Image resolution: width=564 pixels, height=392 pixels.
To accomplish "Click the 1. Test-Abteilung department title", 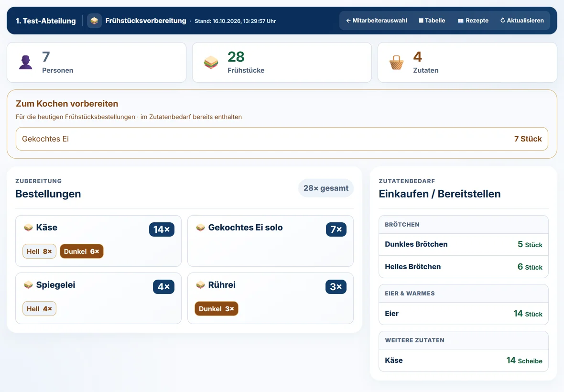I will click(46, 21).
